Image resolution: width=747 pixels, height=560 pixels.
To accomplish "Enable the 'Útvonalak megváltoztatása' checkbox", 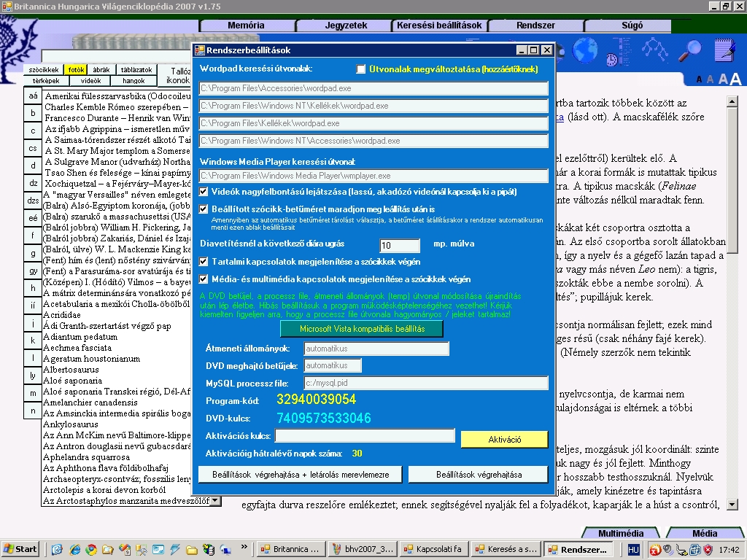I will 360,69.
